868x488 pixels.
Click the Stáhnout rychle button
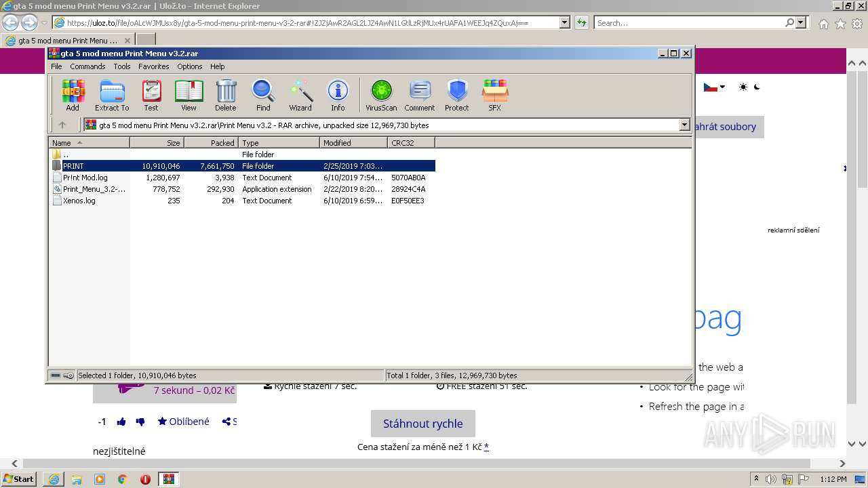point(423,424)
